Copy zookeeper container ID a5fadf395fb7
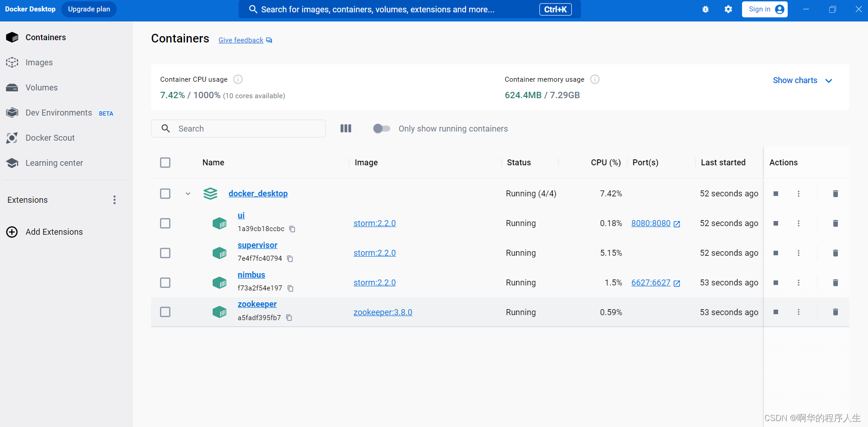Screen dimensions: 868x427 (289, 317)
